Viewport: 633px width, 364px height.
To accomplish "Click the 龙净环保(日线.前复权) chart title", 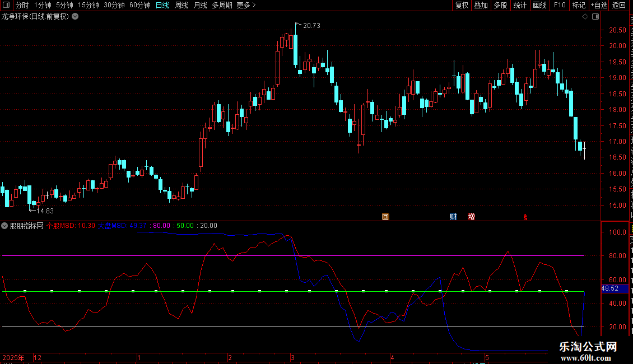I will pyautogui.click(x=35, y=17).
